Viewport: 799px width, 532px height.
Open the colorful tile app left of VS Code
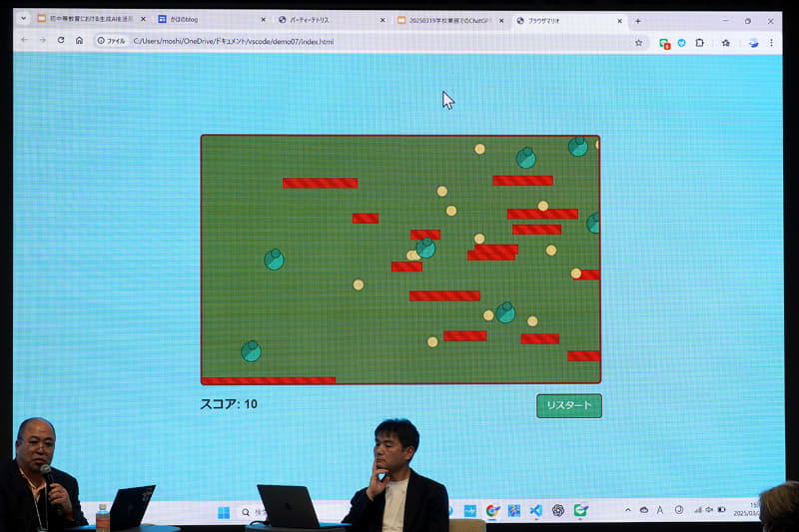click(x=514, y=511)
